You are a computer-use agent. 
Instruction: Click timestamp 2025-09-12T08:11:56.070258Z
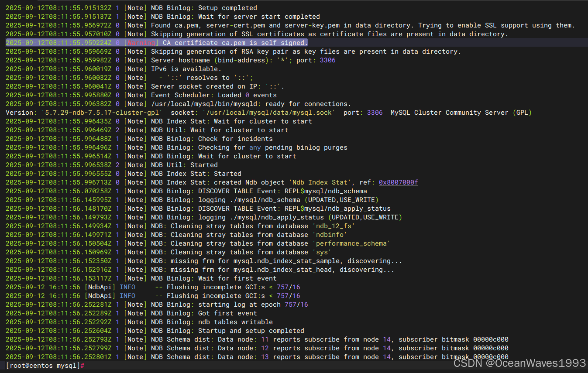click(59, 191)
